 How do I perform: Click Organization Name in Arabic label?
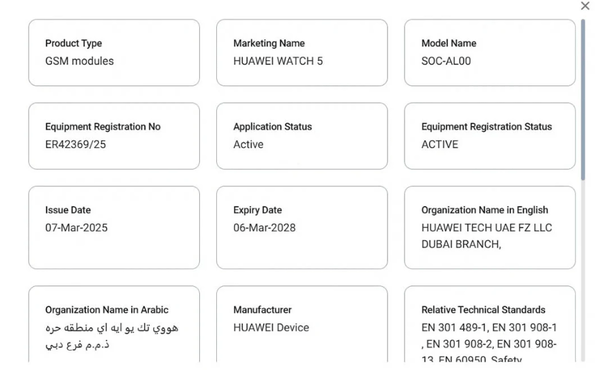coord(106,310)
